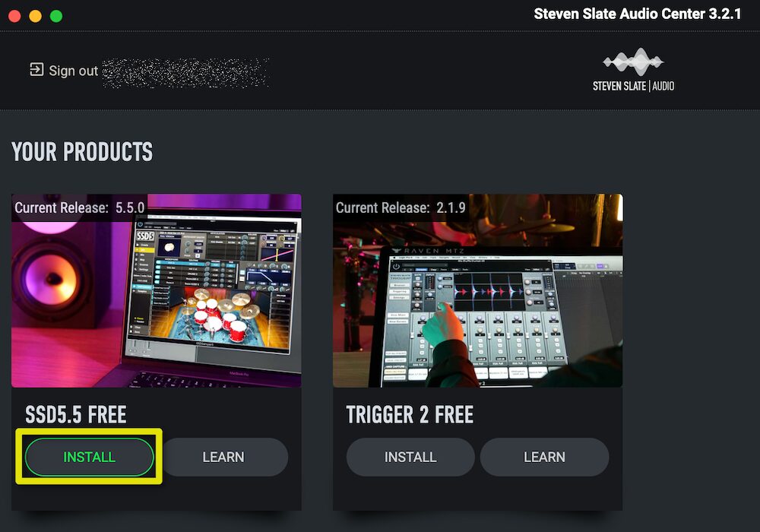Click the Steven Slate Audio Center 3.2.1 title
The image size is (760, 532).
click(x=638, y=14)
